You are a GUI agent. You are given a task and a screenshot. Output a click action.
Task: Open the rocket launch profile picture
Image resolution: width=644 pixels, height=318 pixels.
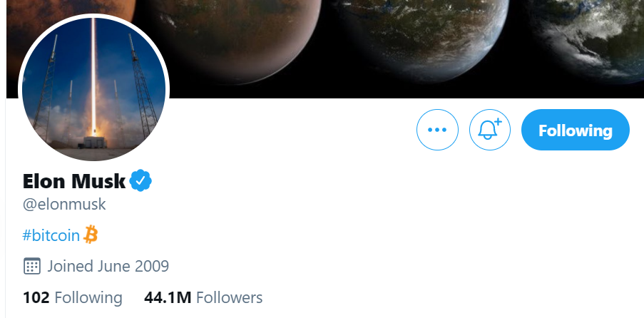[x=93, y=88]
